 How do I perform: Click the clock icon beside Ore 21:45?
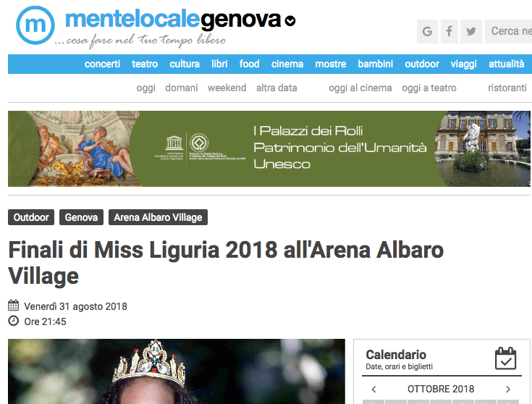tap(13, 321)
